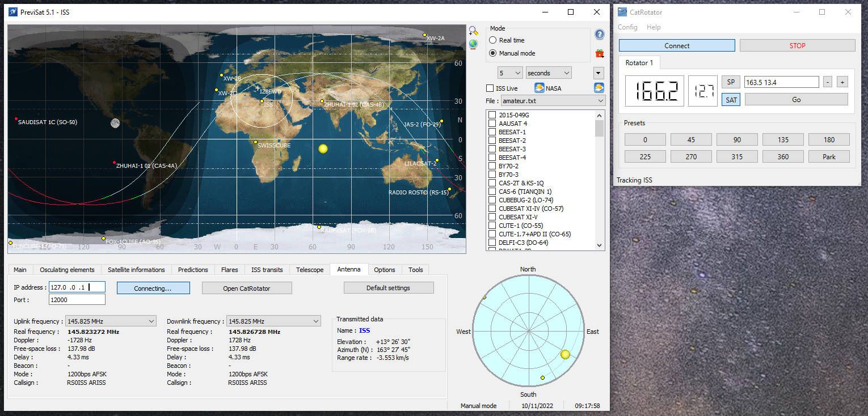Image resolution: width=868 pixels, height=416 pixels.
Task: Enable the ISS Live checkbox
Action: tap(490, 88)
